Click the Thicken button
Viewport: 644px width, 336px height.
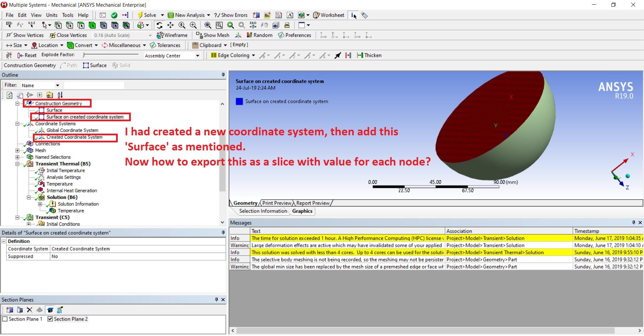369,55
